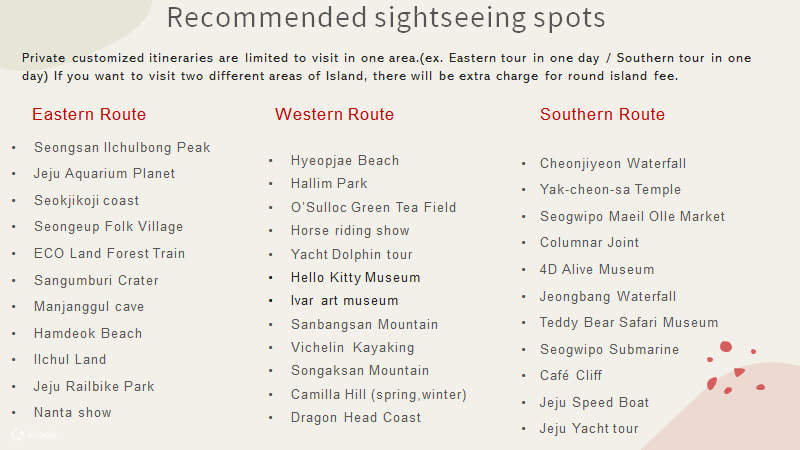Image resolution: width=800 pixels, height=450 pixels.
Task: Select Teddy Bear Safari Museum item
Action: [x=629, y=322]
